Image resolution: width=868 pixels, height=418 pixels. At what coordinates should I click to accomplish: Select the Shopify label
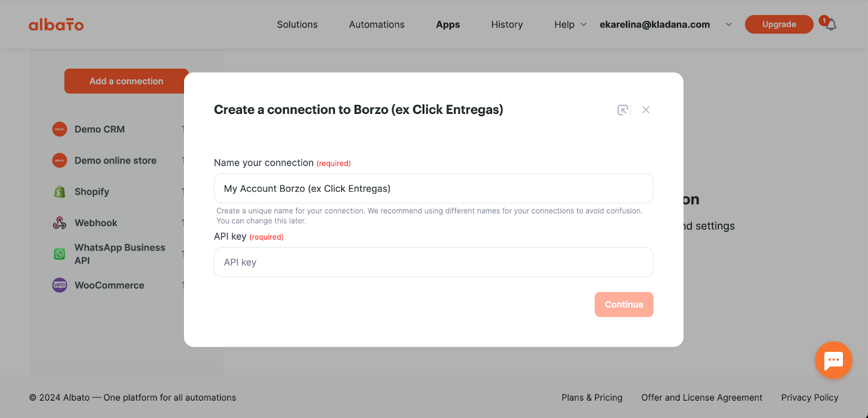point(92,191)
